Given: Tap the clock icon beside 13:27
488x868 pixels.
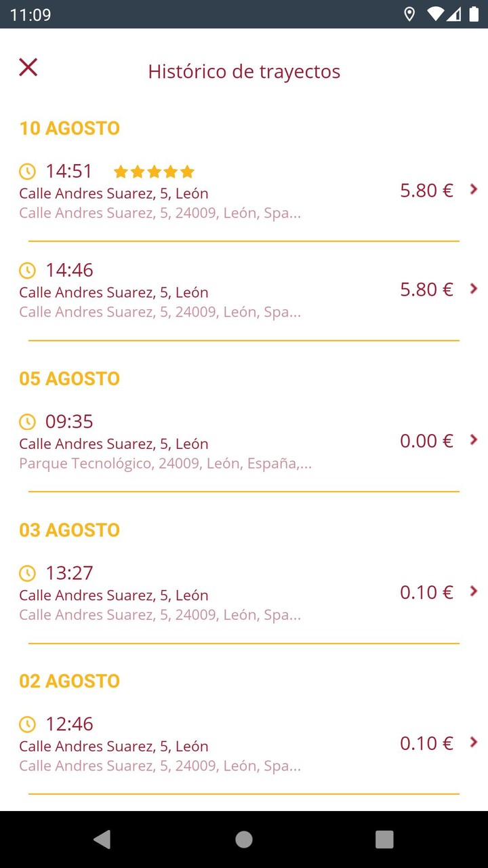Looking at the screenshot, I should (x=27, y=573).
